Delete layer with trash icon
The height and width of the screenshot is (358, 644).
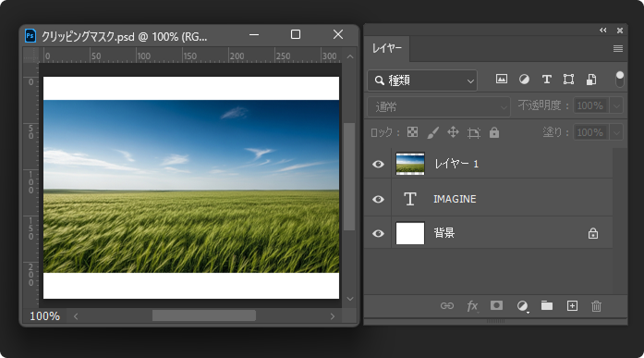pyautogui.click(x=596, y=306)
